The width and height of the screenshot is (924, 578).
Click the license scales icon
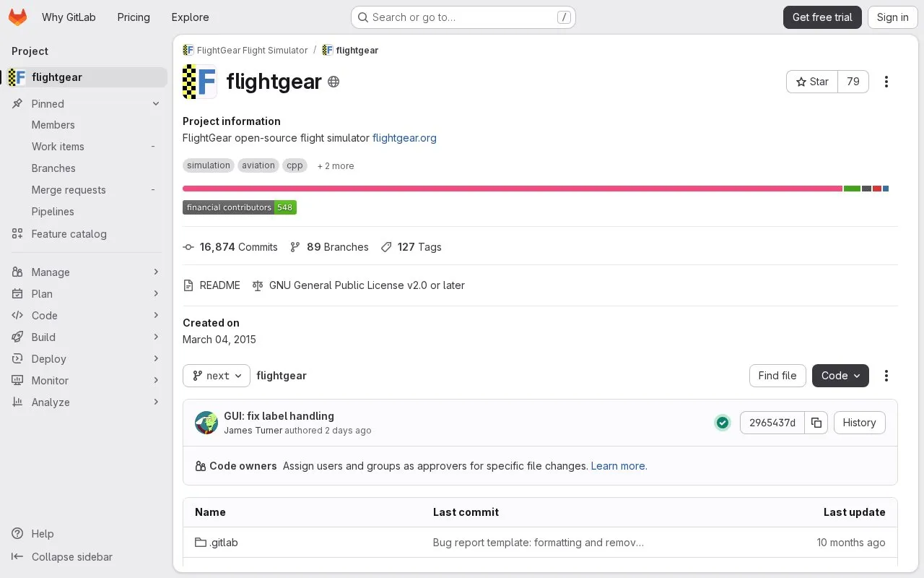click(x=258, y=285)
